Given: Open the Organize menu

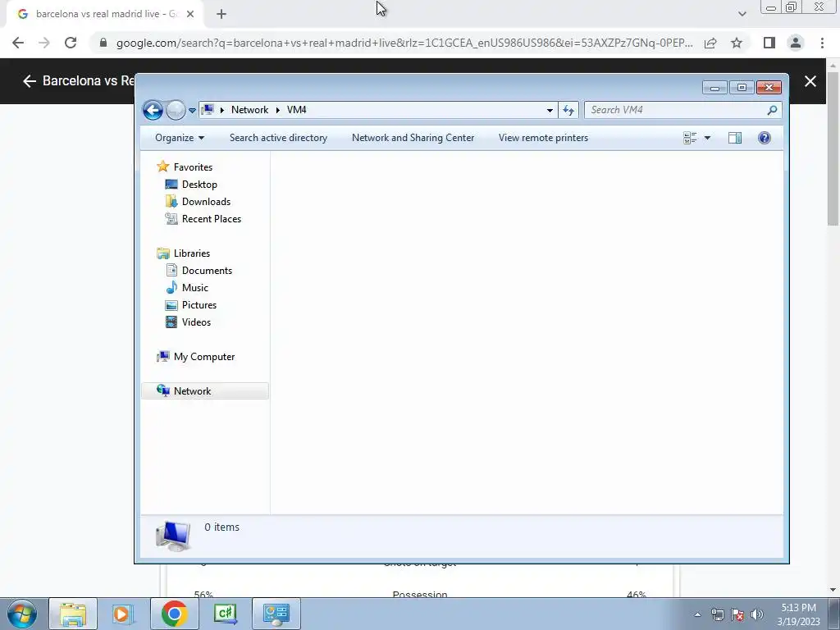Looking at the screenshot, I should 180,138.
